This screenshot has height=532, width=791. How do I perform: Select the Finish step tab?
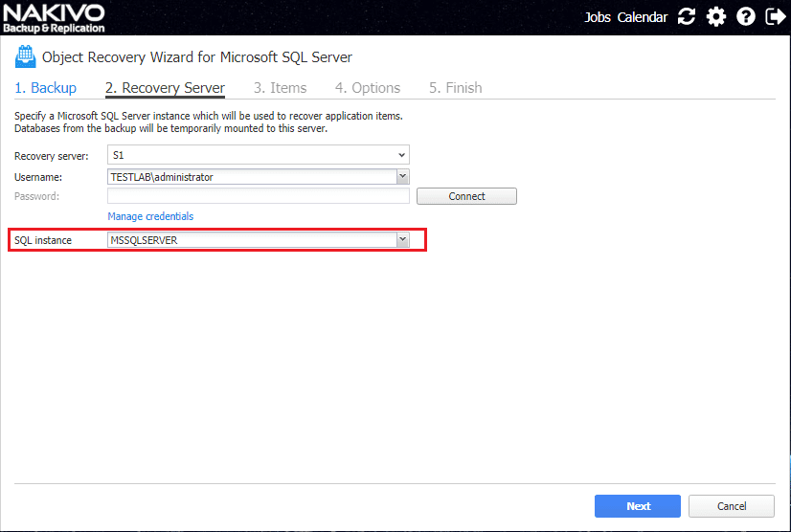(456, 88)
